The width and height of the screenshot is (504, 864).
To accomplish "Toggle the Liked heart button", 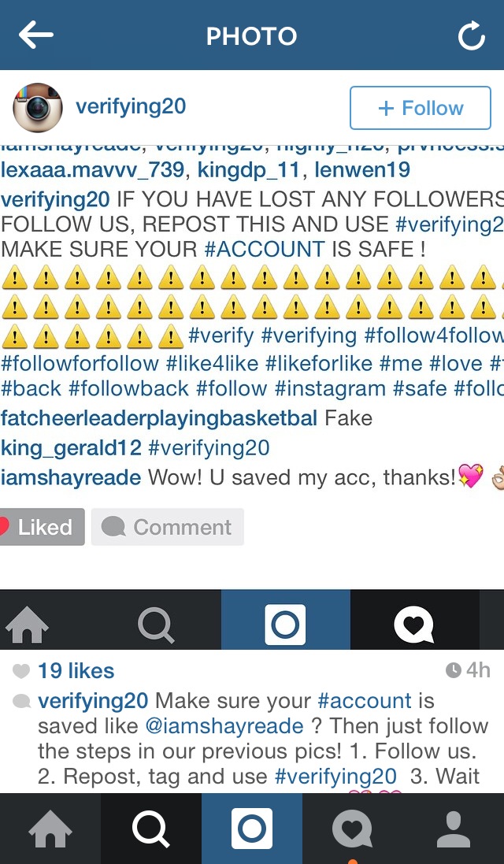I will pos(42,527).
